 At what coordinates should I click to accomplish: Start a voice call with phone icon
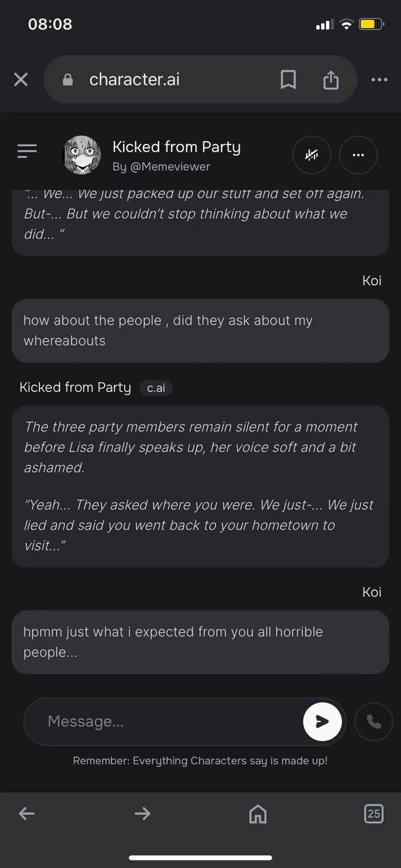[374, 721]
